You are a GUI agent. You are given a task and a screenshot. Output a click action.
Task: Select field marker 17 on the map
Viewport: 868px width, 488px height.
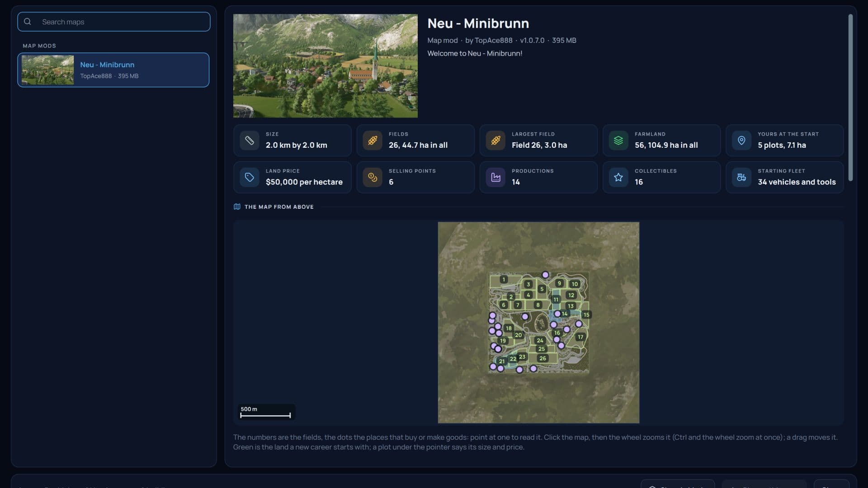click(580, 337)
